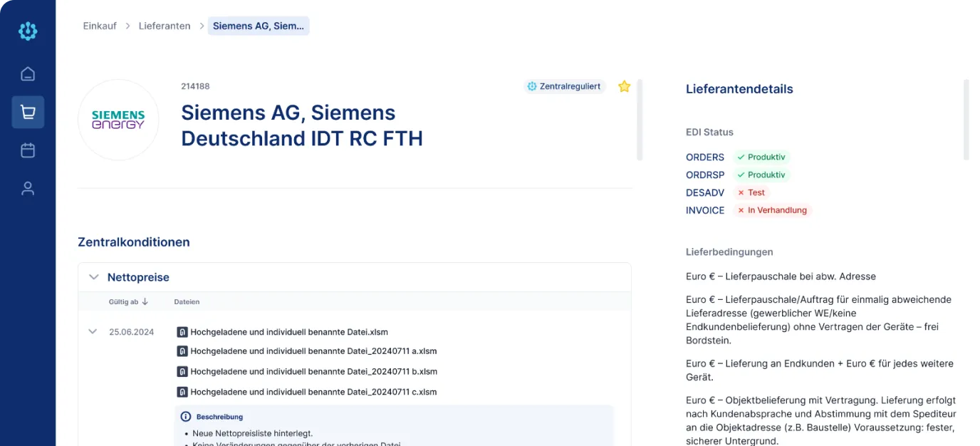The width and height of the screenshot is (980, 446).
Task: Click the Dateien column header
Action: pyautogui.click(x=187, y=301)
